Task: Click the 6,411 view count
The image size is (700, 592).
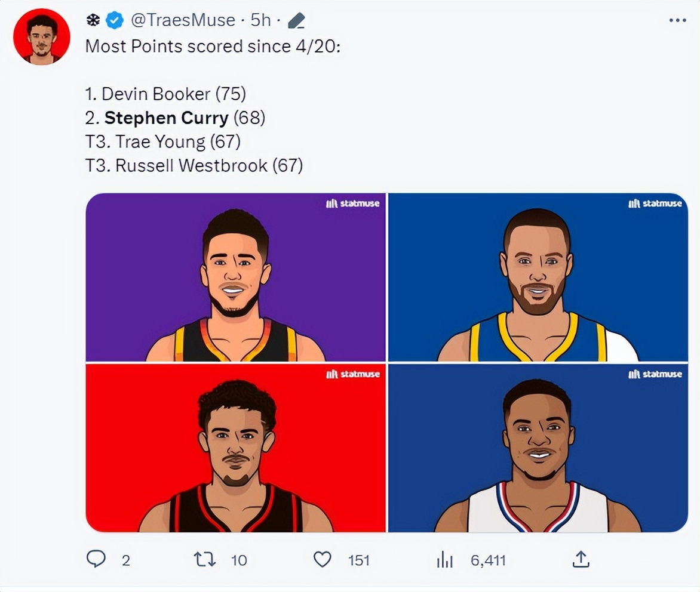Action: (488, 560)
